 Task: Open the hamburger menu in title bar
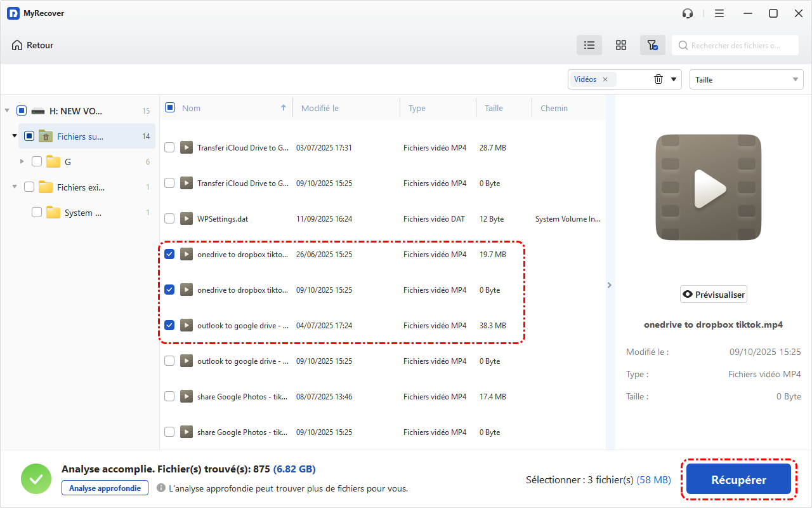719,13
